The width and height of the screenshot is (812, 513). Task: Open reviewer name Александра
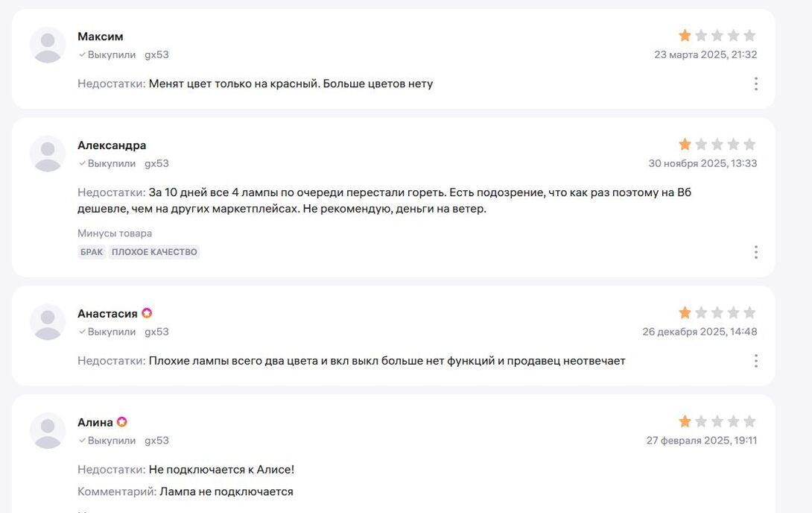pyautogui.click(x=112, y=145)
